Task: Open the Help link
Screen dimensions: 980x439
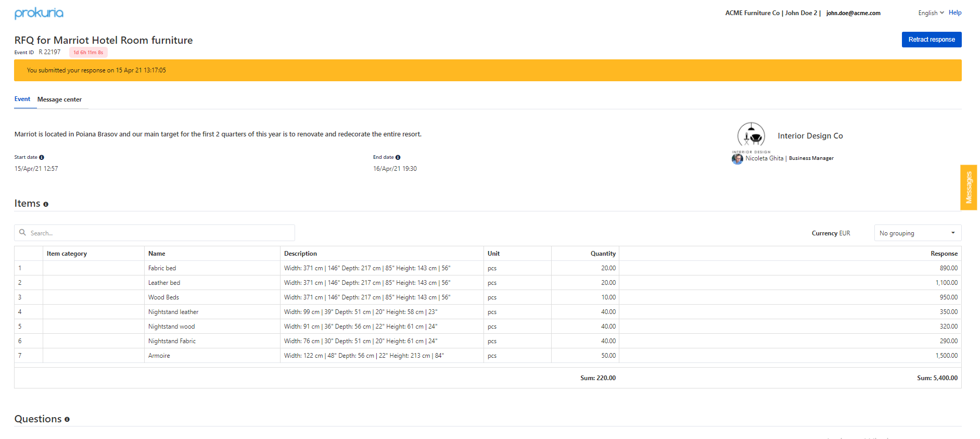Action: click(955, 12)
